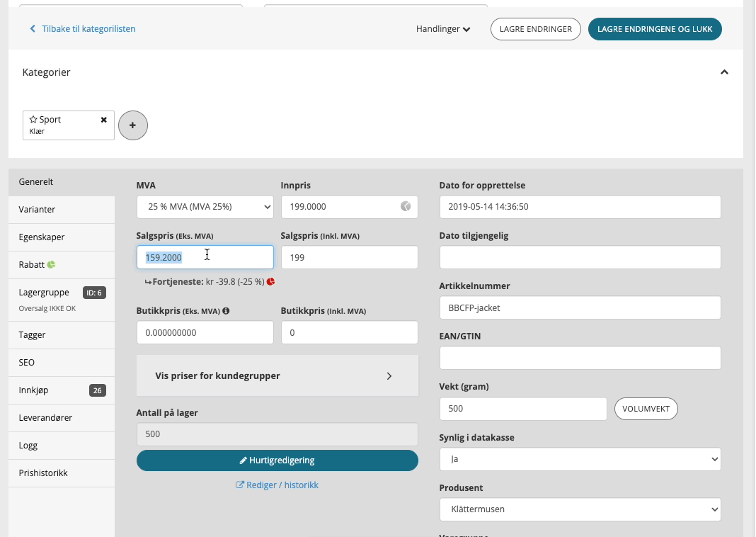This screenshot has height=537, width=756.
Task: Collapse the Kategorier section
Action: [724, 72]
